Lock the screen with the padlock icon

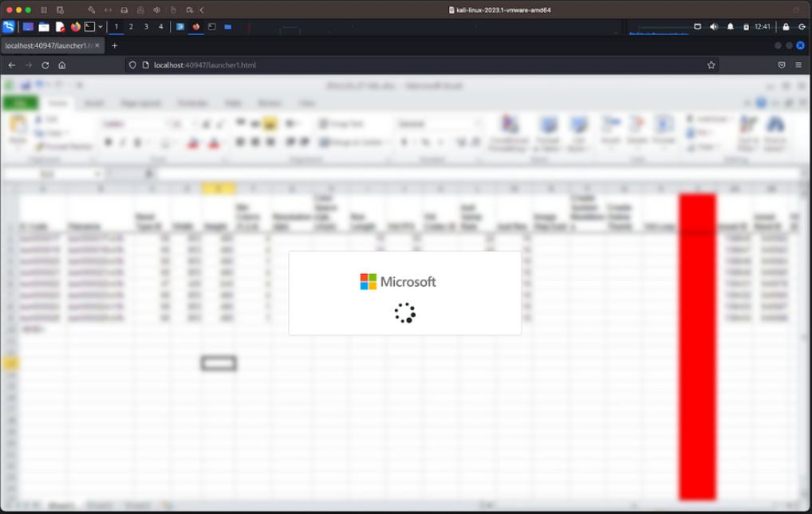786,26
